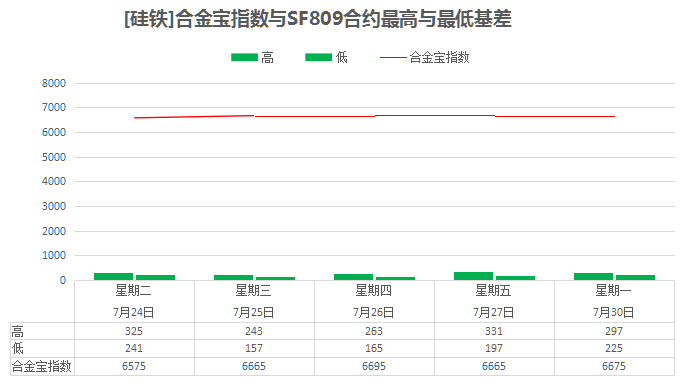Viewport: 684px width, 387px height.
Task: Click the 高 bar for 星期五
Action: pyautogui.click(x=473, y=276)
